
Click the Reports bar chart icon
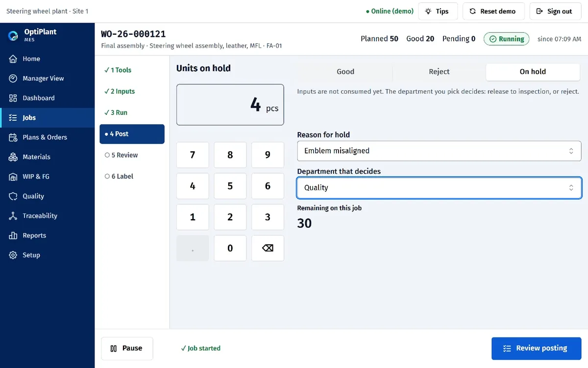[13, 236]
